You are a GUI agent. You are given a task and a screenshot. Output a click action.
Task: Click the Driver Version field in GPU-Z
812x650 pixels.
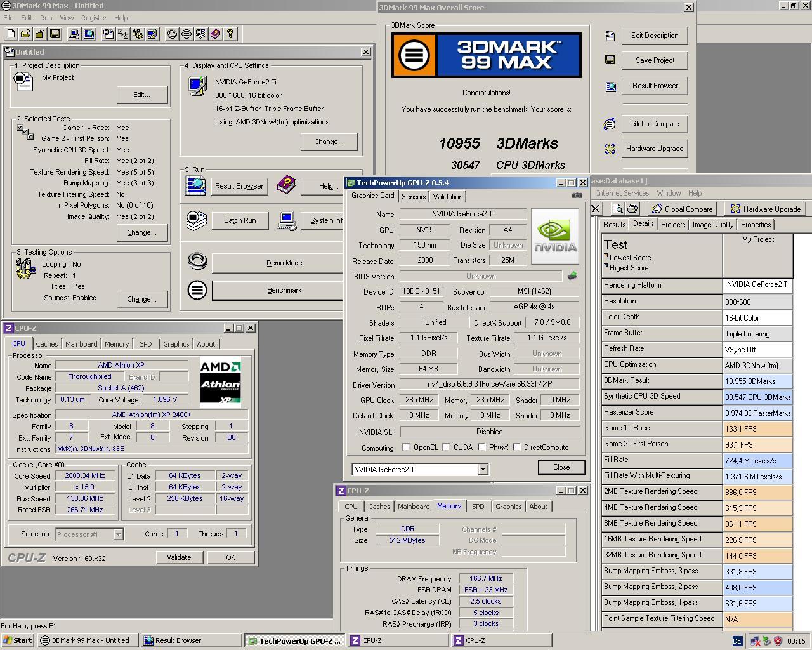(x=489, y=385)
